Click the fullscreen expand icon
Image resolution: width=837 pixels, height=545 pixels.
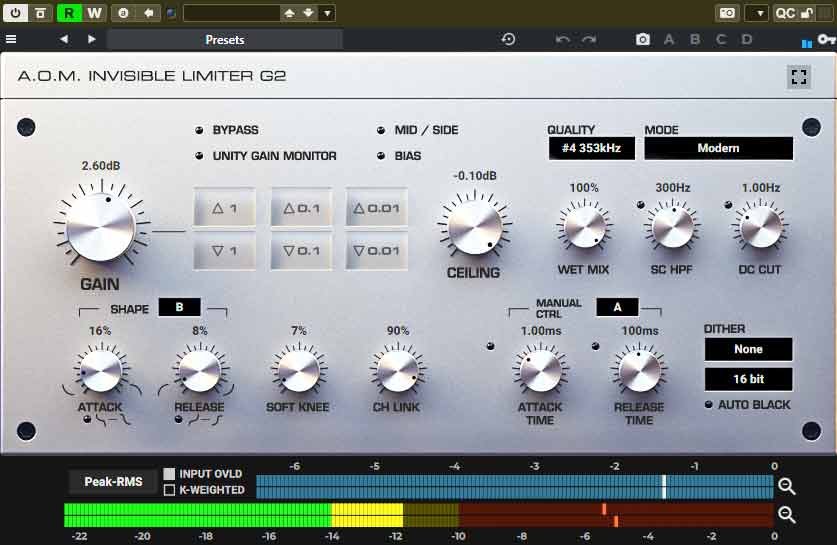pyautogui.click(x=799, y=77)
